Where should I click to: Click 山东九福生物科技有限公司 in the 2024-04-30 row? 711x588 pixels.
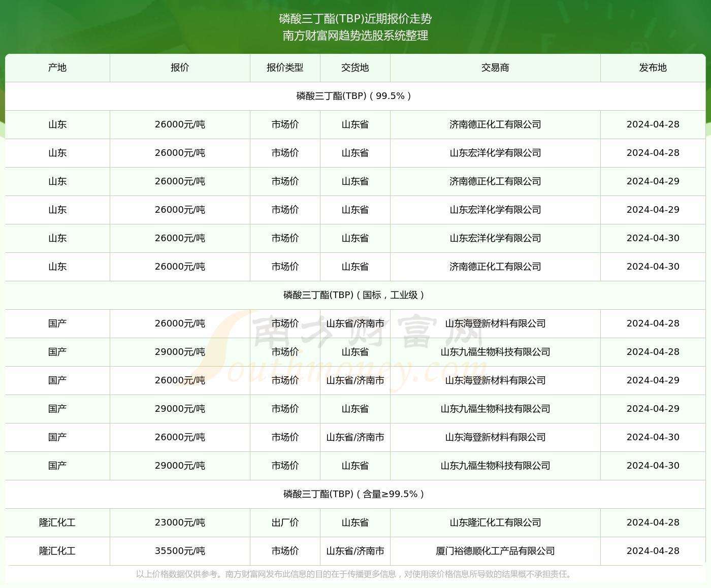[495, 466]
